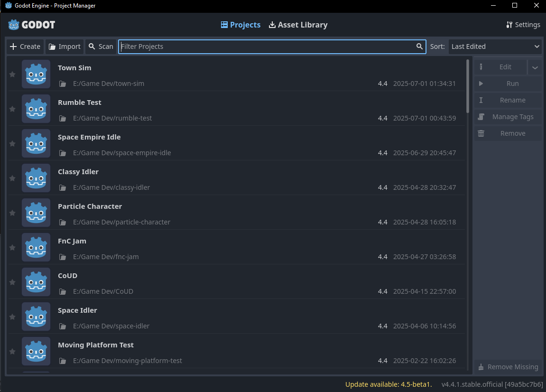Open folder icon for classy-idler path

[63, 187]
